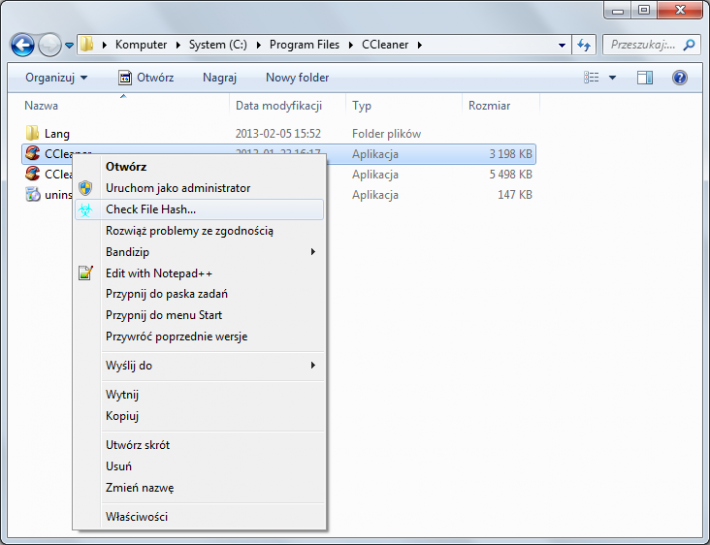Click the magnifier search icon

(x=689, y=45)
